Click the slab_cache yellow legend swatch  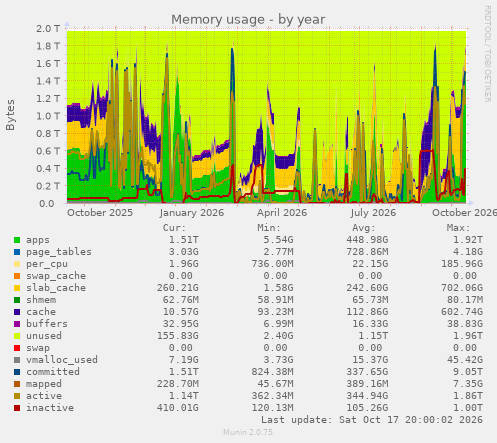pos(17,288)
